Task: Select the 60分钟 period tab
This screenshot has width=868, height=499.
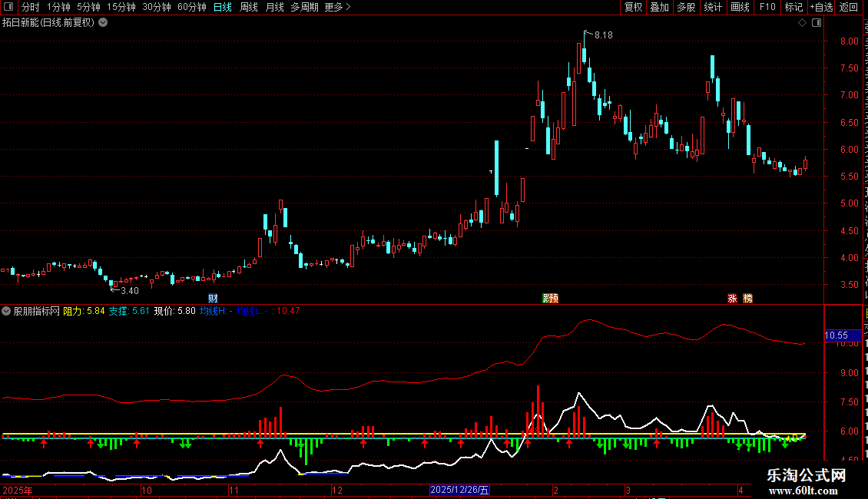Action: pos(191,7)
